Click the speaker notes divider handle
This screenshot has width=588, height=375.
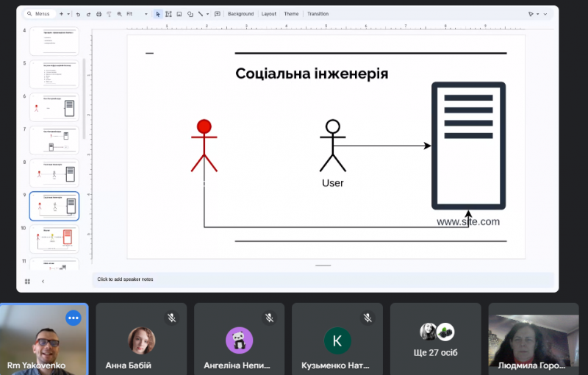(323, 265)
